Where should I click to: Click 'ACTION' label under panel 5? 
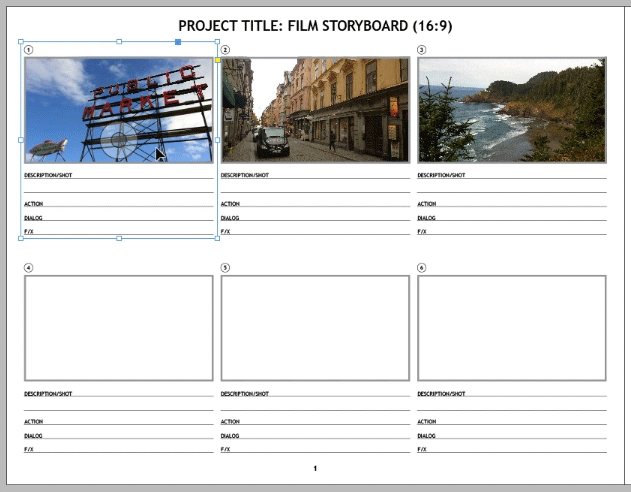click(230, 422)
